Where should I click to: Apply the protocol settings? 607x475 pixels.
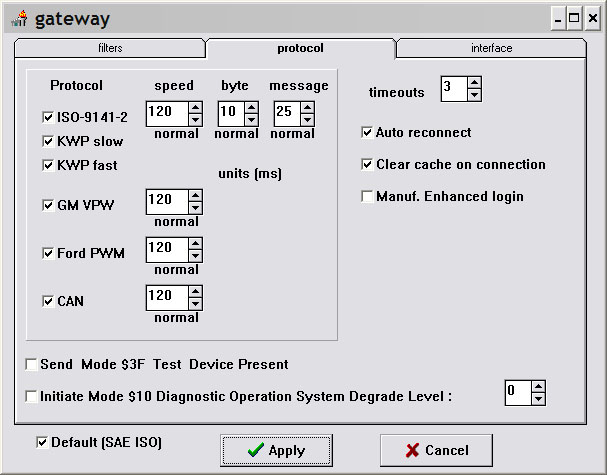[x=275, y=450]
